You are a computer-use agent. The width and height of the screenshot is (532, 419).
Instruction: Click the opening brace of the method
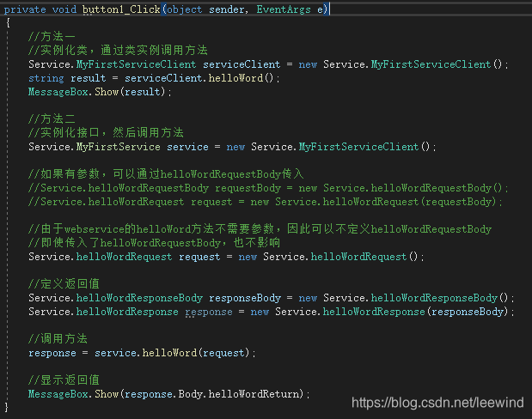tap(8, 22)
